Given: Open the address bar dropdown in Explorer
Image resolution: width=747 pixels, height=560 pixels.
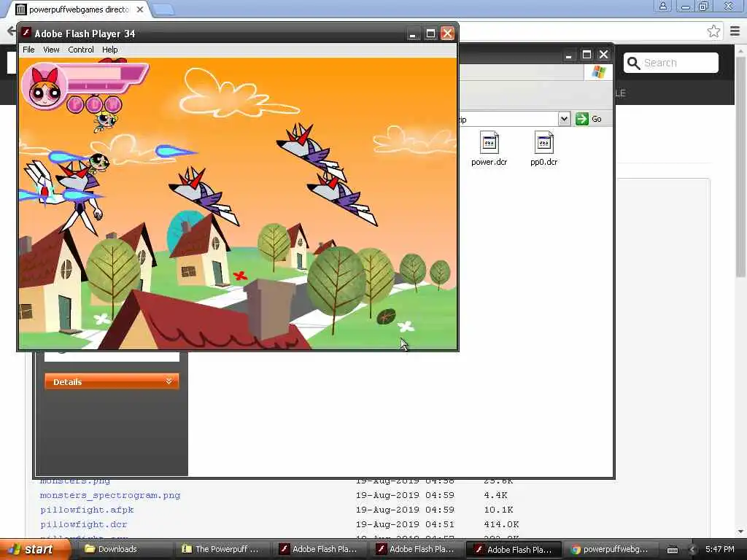Looking at the screenshot, I should pos(564,119).
